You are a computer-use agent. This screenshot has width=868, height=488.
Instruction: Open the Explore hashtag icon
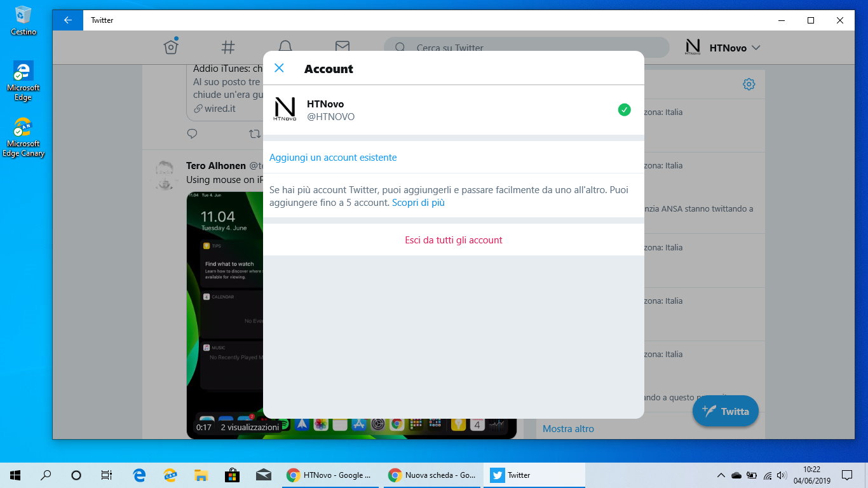coord(228,47)
